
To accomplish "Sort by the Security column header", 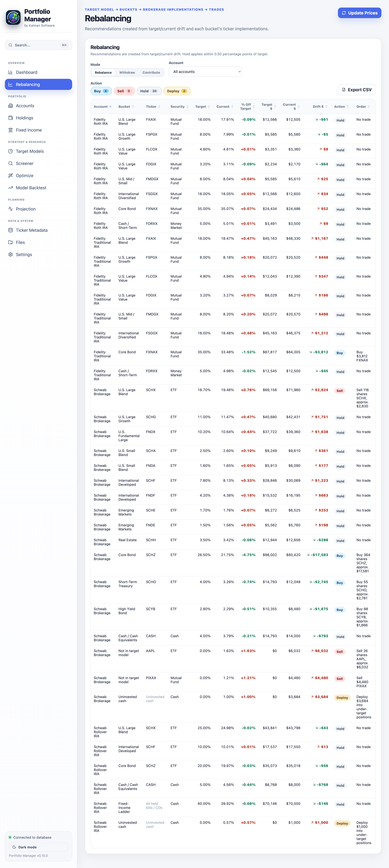I will click(x=179, y=107).
